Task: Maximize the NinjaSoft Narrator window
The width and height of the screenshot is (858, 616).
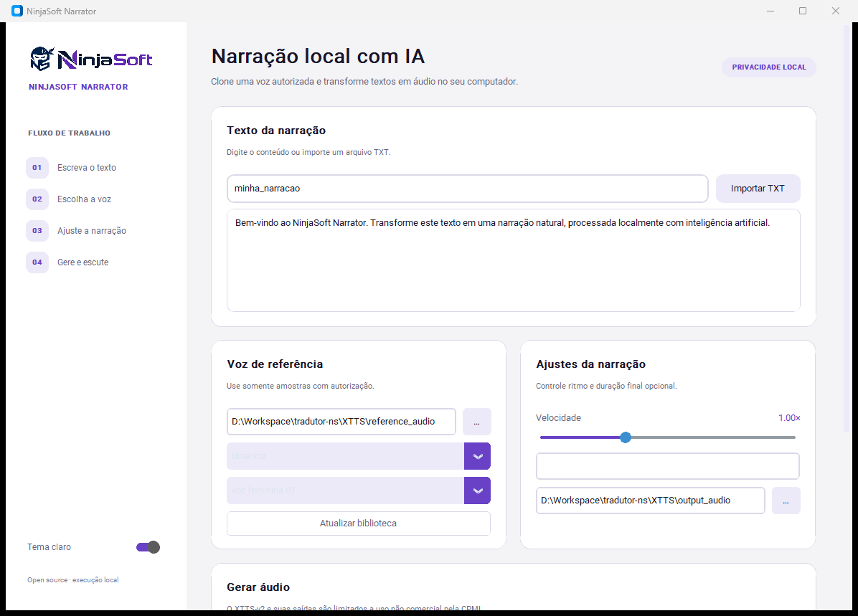Action: point(803,11)
